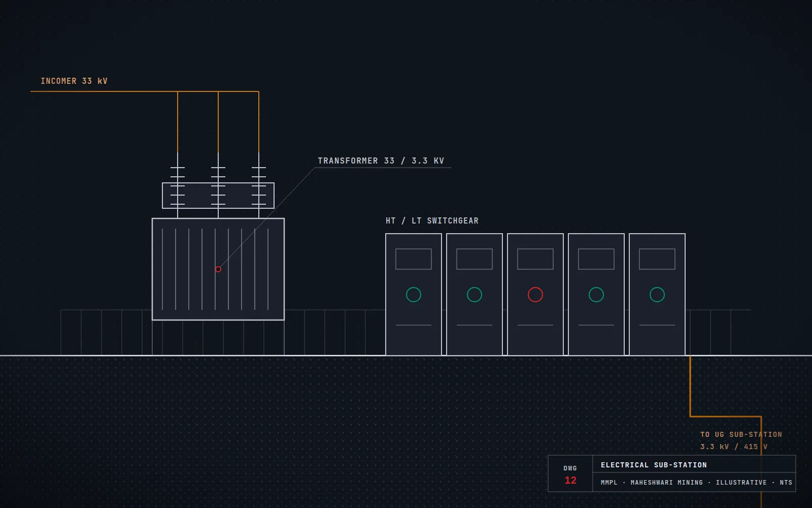
Task: Select the display window of fourth switchgear panel
Action: (x=596, y=259)
